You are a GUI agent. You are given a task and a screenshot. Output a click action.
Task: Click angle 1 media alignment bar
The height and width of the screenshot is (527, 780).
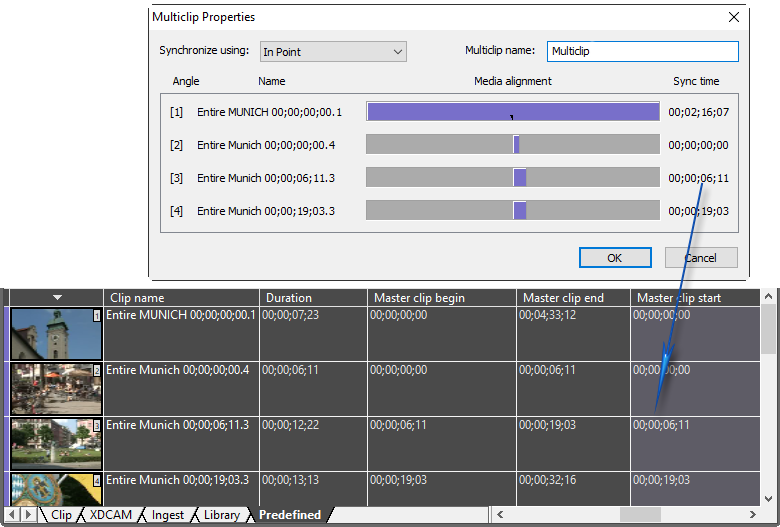(512, 112)
